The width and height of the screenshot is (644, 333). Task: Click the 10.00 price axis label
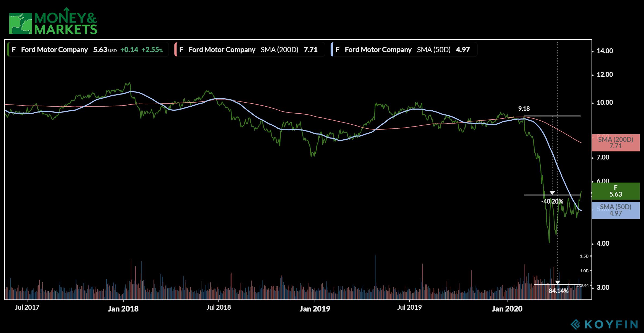[605, 102]
